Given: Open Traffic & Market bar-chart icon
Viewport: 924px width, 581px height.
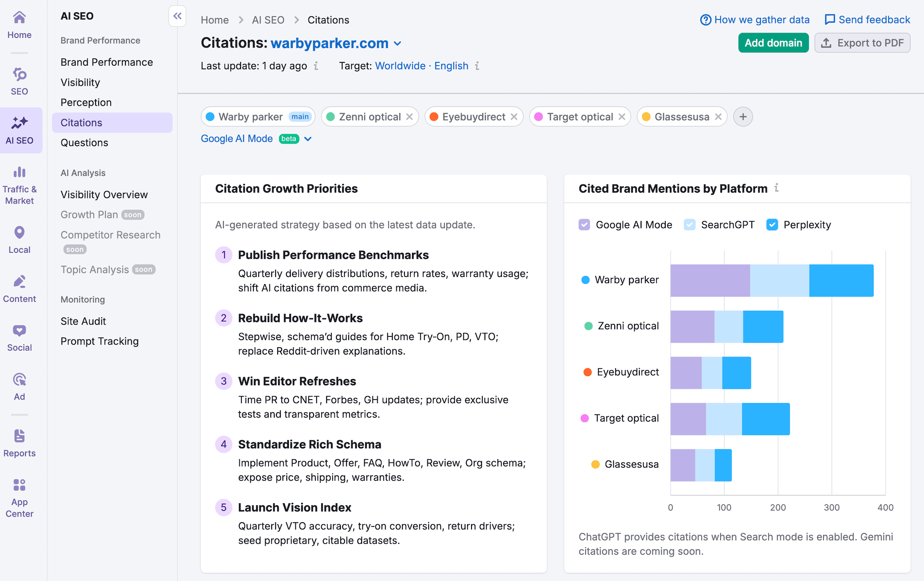Looking at the screenshot, I should 19,172.
